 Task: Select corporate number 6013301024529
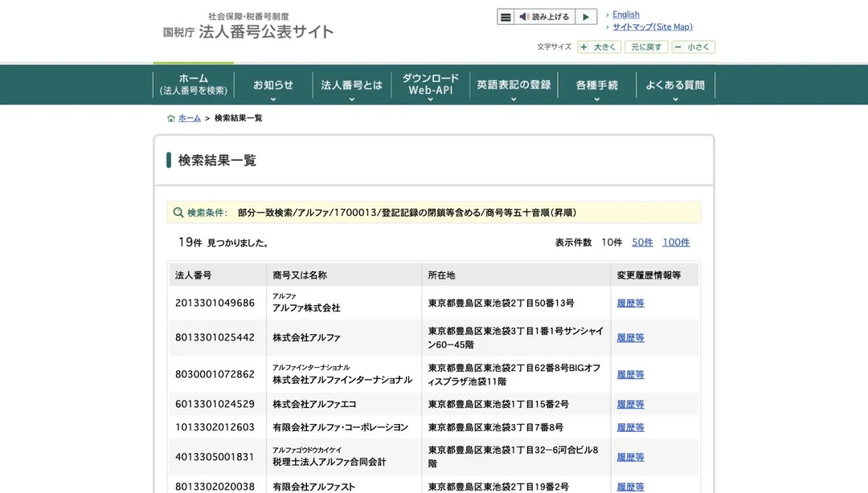215,405
